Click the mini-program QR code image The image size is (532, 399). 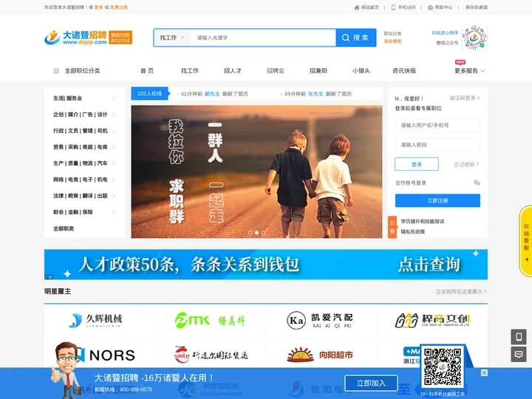474,38
